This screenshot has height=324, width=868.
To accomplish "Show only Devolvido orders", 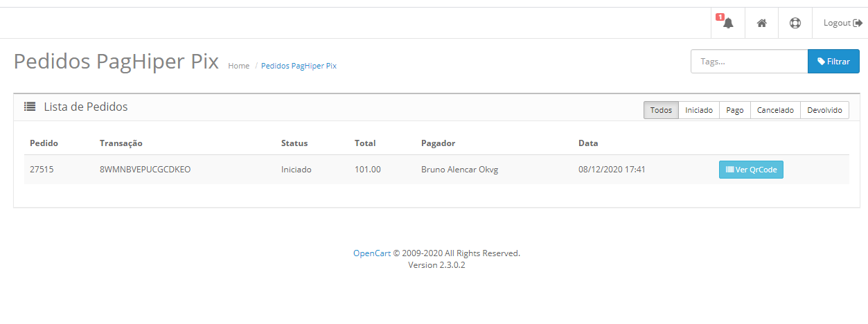I will [x=824, y=110].
